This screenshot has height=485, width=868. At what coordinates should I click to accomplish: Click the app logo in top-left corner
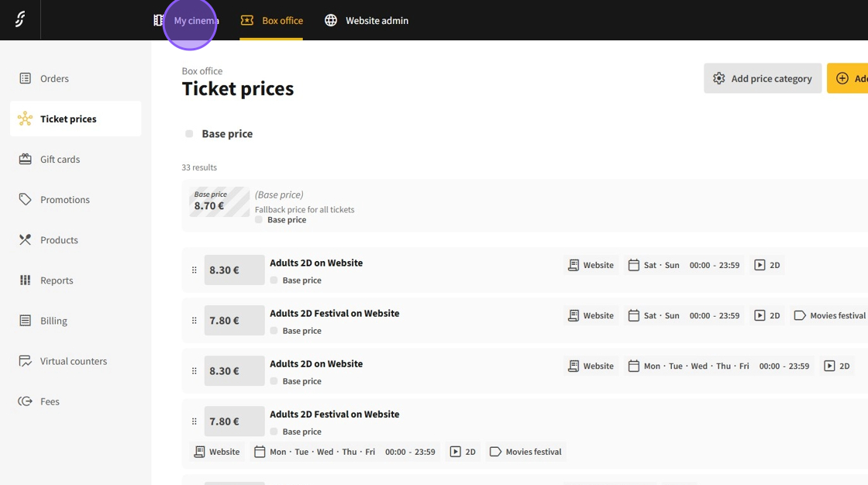[x=20, y=20]
